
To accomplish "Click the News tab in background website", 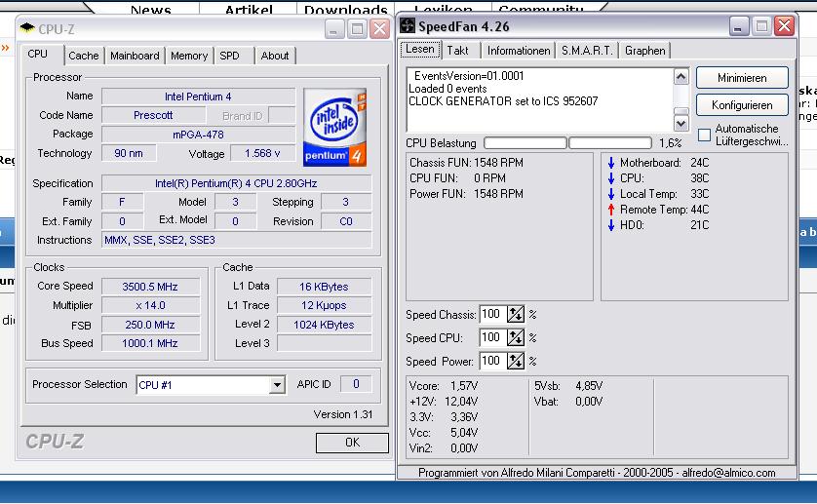I will pyautogui.click(x=150, y=9).
